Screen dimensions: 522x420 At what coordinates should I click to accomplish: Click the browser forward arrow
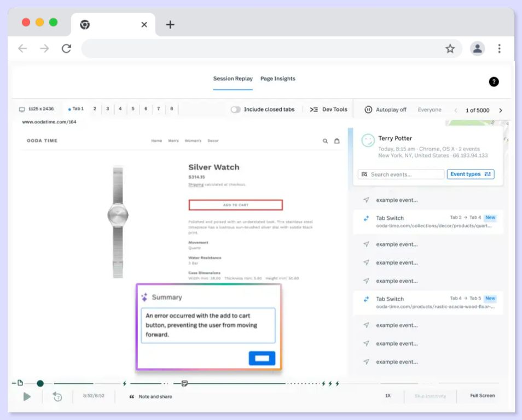(44, 49)
